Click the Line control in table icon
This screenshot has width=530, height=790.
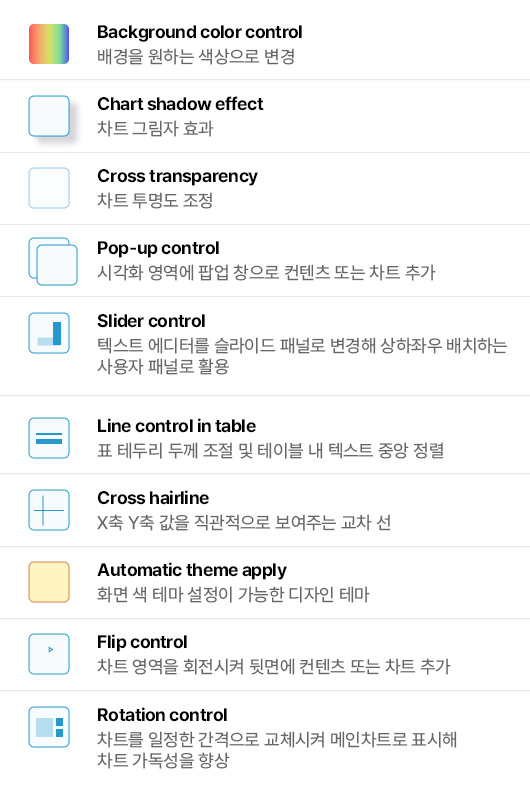coord(49,438)
